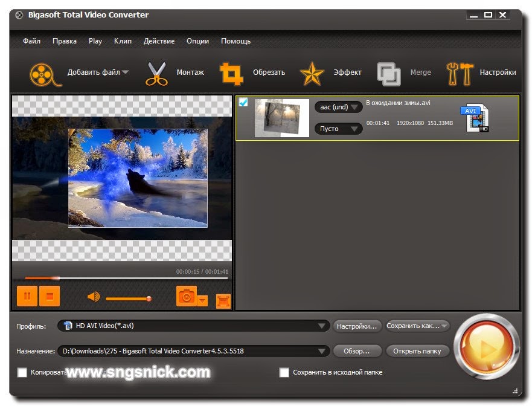
Task: Open the Правка menu
Action: pyautogui.click(x=65, y=41)
